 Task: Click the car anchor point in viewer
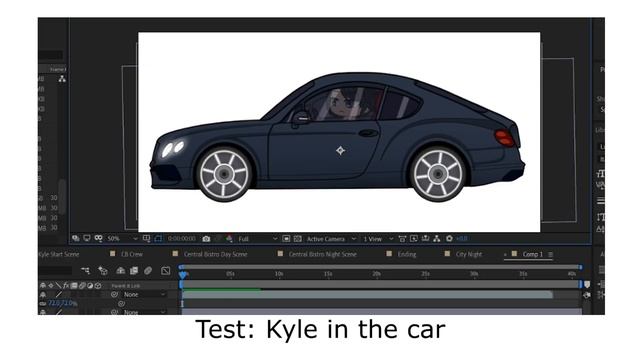340,151
